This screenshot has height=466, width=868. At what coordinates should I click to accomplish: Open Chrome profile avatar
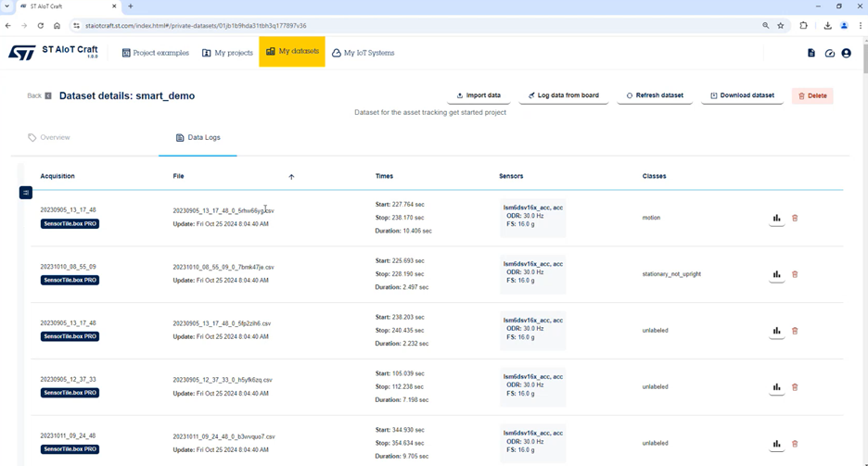844,25
